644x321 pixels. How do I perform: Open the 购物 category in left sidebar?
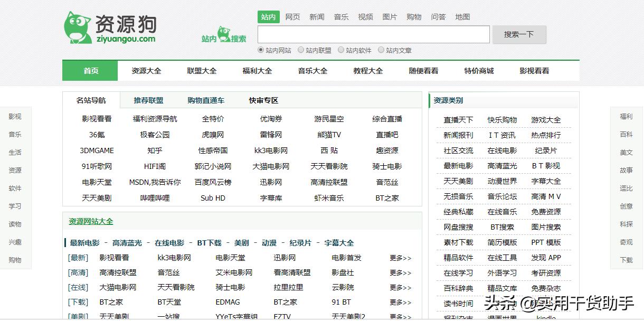pyautogui.click(x=15, y=260)
